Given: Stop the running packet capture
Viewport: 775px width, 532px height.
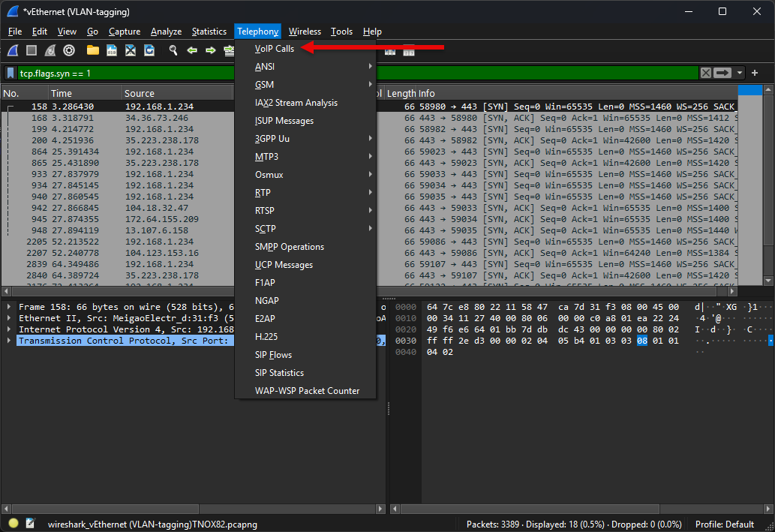Looking at the screenshot, I should (32, 50).
